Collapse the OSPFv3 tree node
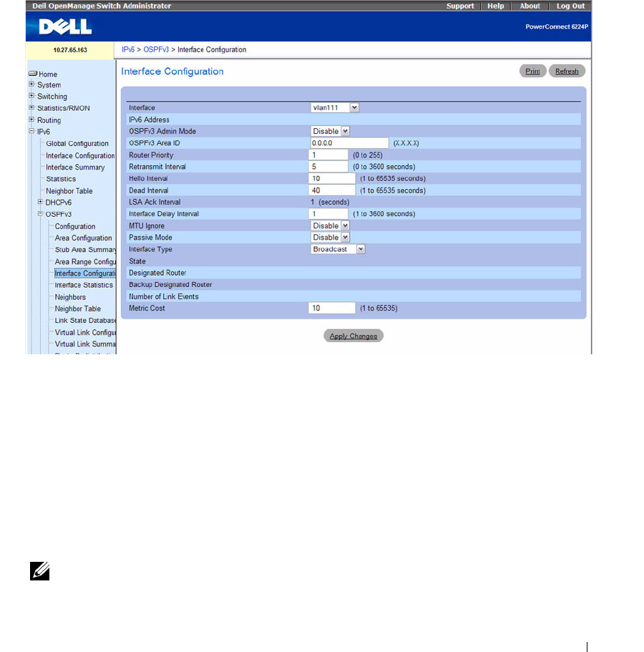This screenshot has height=652, width=644. click(x=40, y=214)
